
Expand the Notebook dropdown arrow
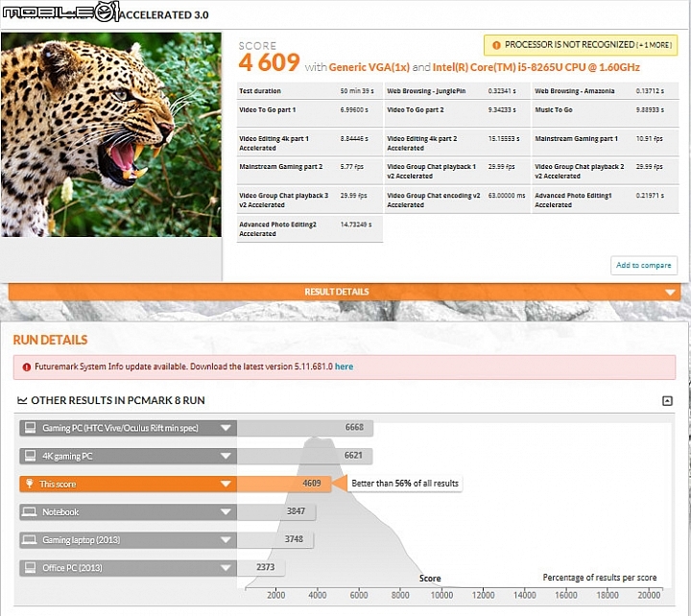[226, 512]
